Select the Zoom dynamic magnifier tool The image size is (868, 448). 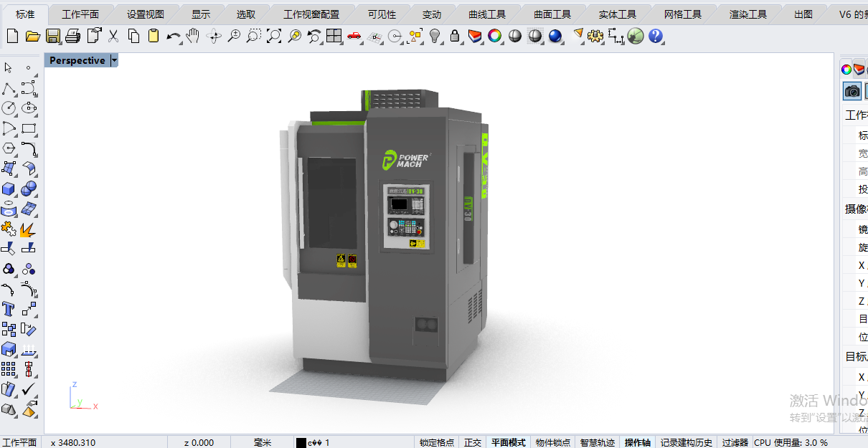point(234,36)
